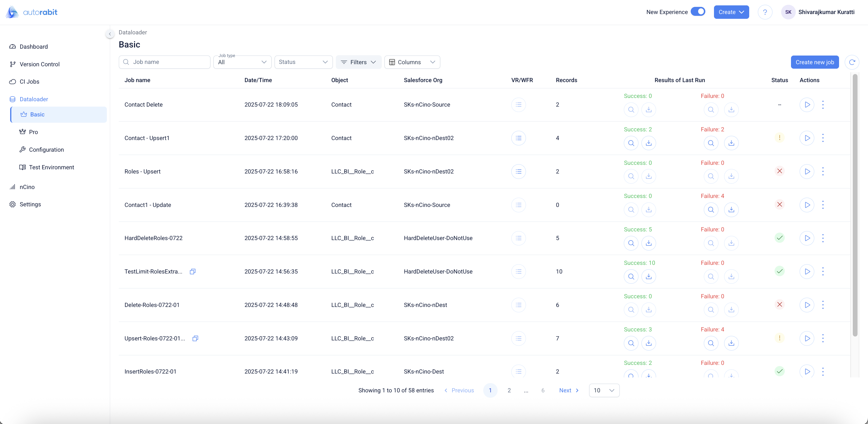Screen dimensions: 868x424
Task: Open VR/WFR list for Contact - Upsert1
Action: (518, 138)
